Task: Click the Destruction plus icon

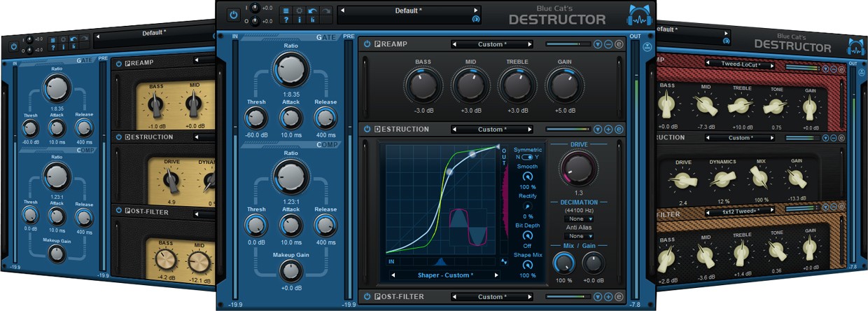Action: point(608,129)
